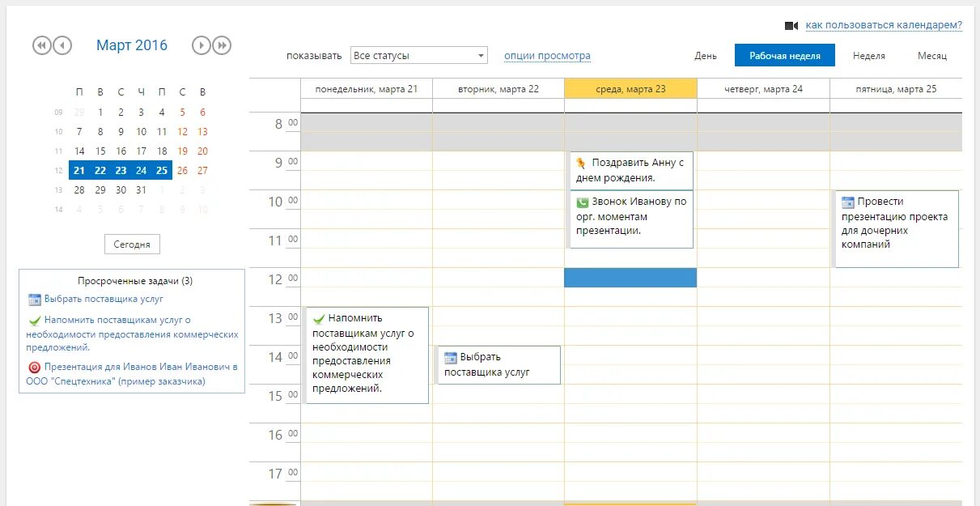
Task: Click the 17 00 hour label
Action: pos(283,474)
